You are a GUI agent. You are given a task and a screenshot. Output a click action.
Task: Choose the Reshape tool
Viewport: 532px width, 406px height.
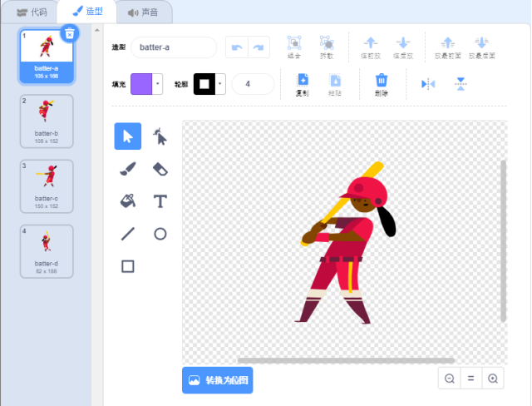tap(160, 136)
